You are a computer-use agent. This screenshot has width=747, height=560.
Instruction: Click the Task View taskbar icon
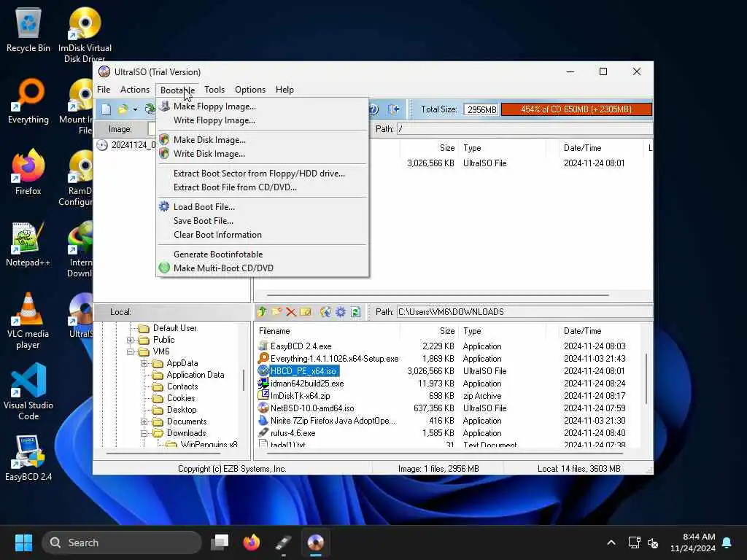220,542
